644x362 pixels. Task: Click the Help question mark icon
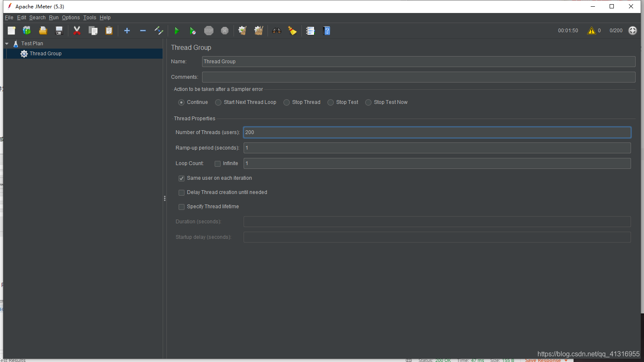(x=327, y=31)
